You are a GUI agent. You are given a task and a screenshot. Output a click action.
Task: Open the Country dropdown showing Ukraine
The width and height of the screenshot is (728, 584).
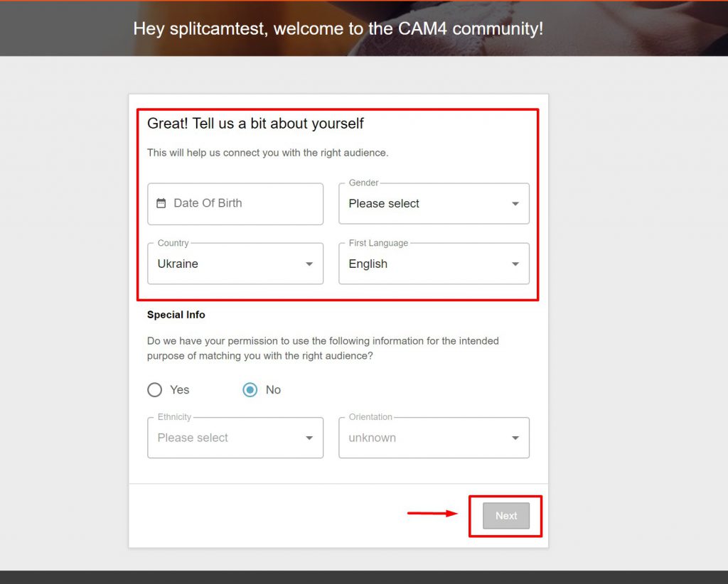tap(235, 264)
